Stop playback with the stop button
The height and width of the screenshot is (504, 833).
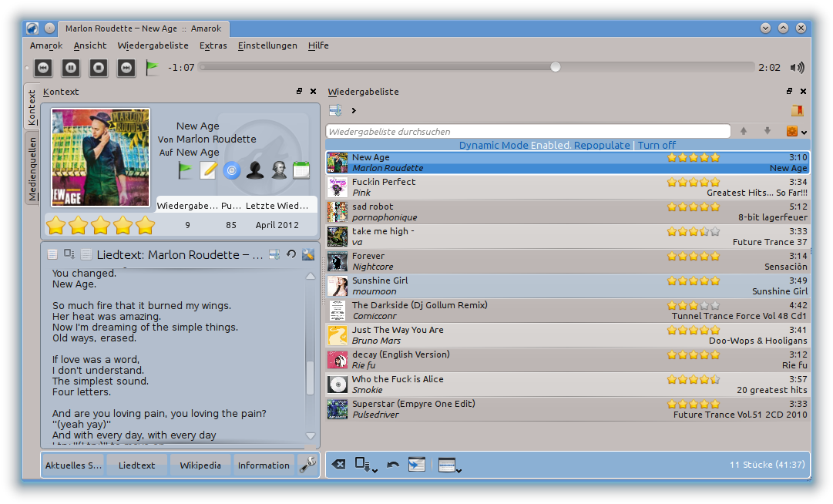click(99, 68)
